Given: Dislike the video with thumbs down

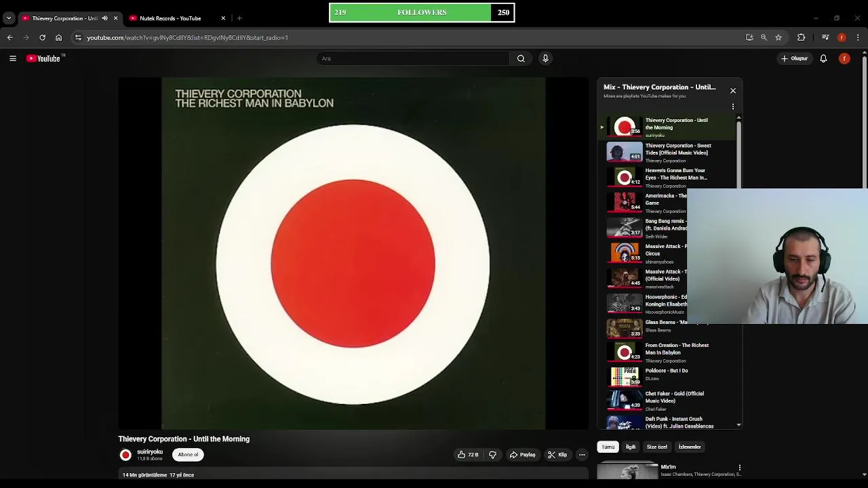Looking at the screenshot, I should tap(493, 455).
